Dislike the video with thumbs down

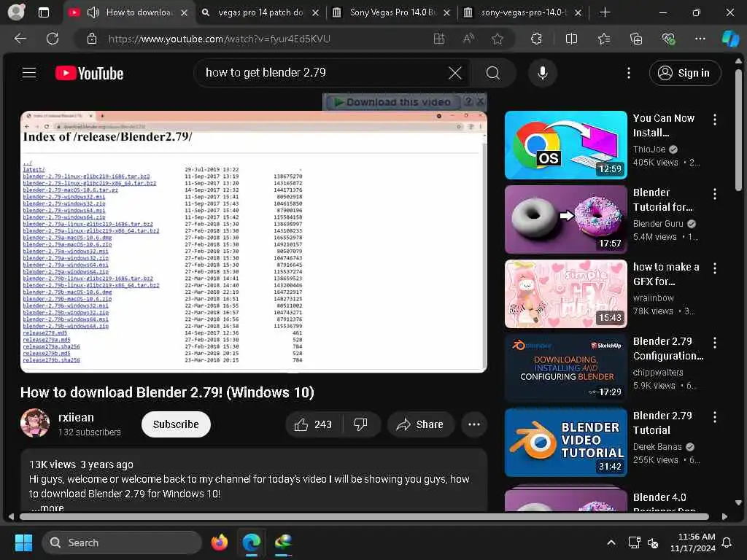point(360,424)
